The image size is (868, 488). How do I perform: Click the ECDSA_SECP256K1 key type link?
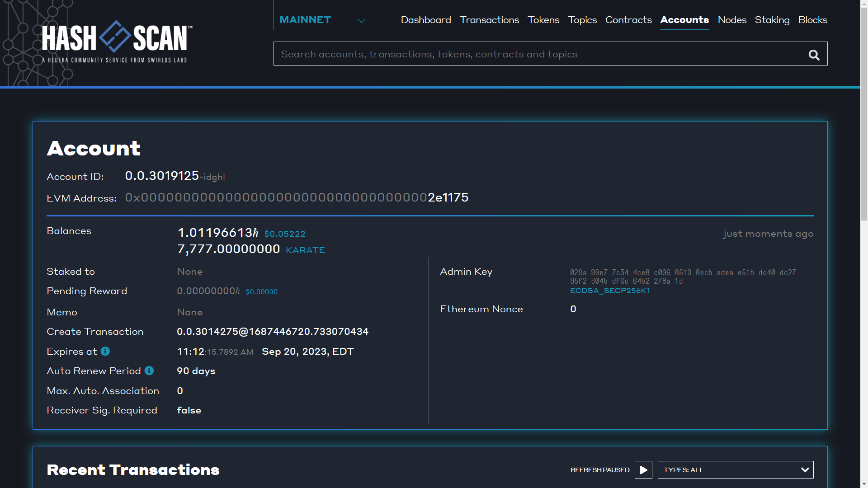pyautogui.click(x=609, y=291)
